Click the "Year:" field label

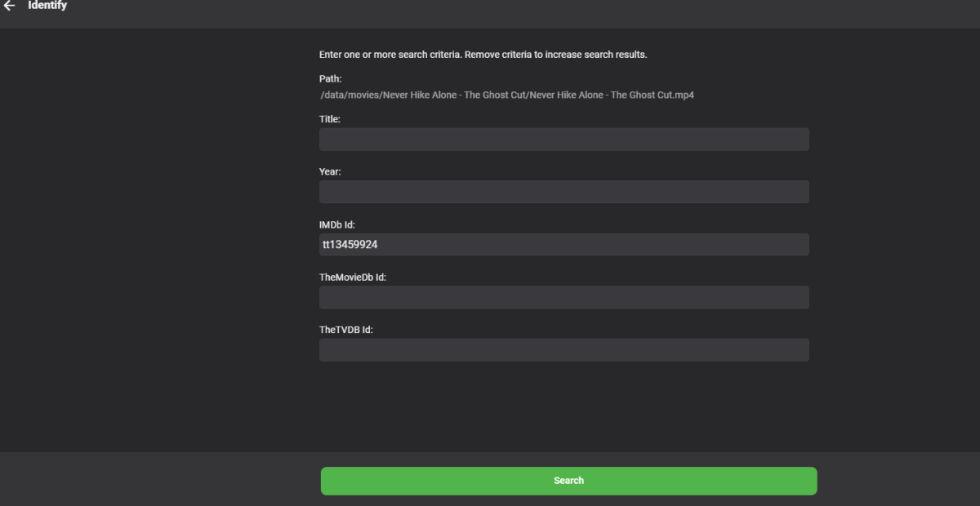pos(330,172)
